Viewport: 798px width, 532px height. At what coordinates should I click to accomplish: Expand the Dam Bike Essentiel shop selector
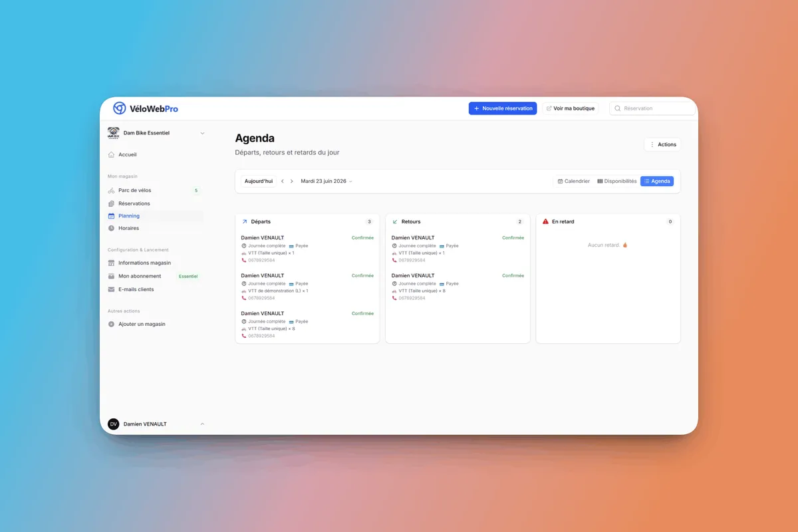coord(156,133)
